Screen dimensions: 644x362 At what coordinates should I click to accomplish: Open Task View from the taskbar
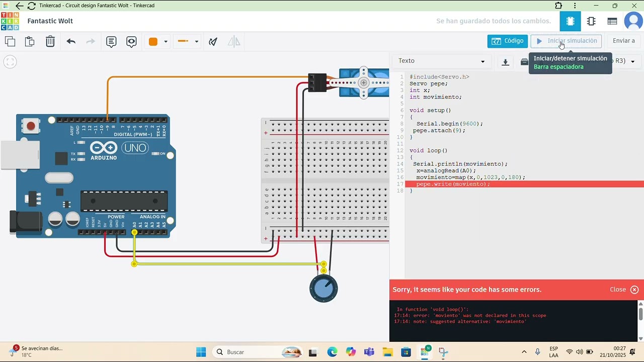tap(313, 352)
